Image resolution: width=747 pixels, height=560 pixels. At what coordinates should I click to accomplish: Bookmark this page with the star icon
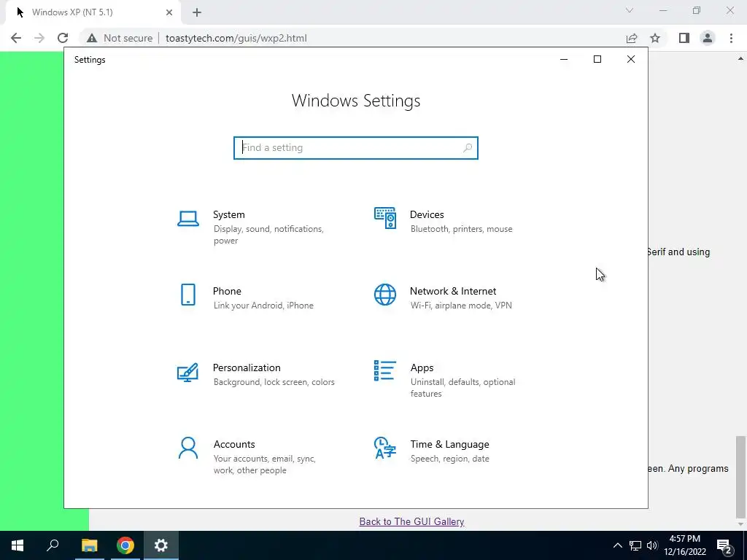point(656,38)
